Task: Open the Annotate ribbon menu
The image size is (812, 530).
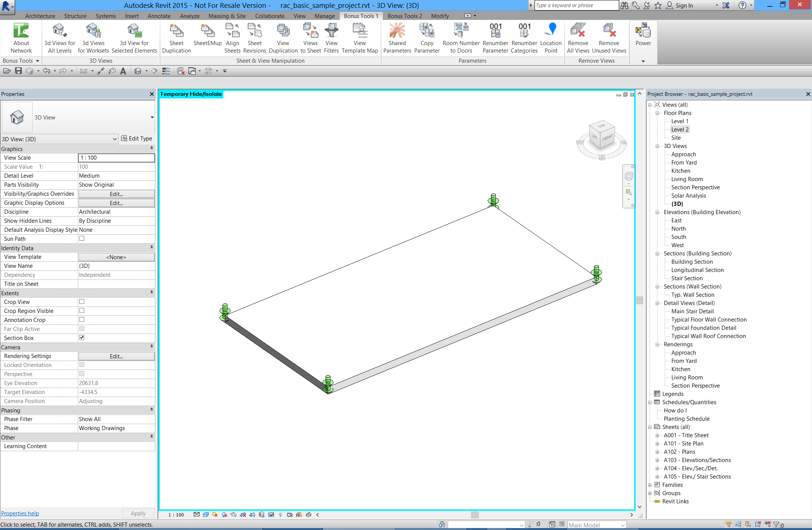Action: pyautogui.click(x=159, y=16)
